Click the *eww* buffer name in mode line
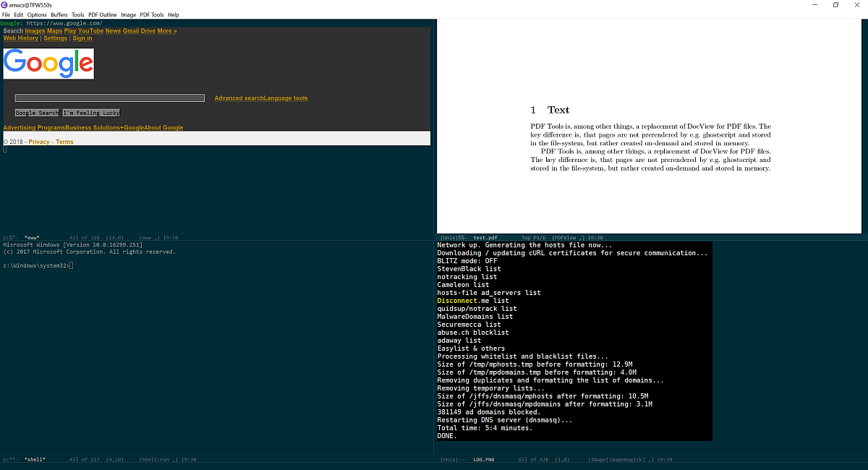 (x=31, y=237)
